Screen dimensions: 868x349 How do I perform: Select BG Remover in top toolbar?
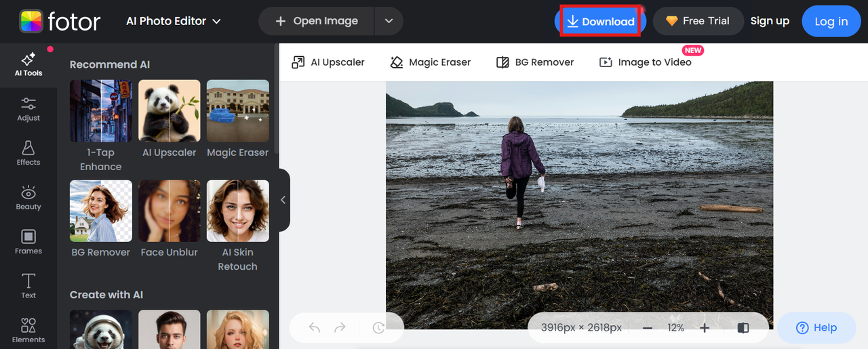(535, 62)
